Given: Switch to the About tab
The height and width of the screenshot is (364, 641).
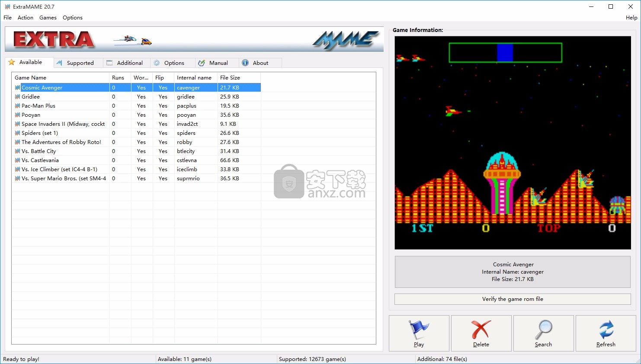Looking at the screenshot, I should click(x=260, y=63).
